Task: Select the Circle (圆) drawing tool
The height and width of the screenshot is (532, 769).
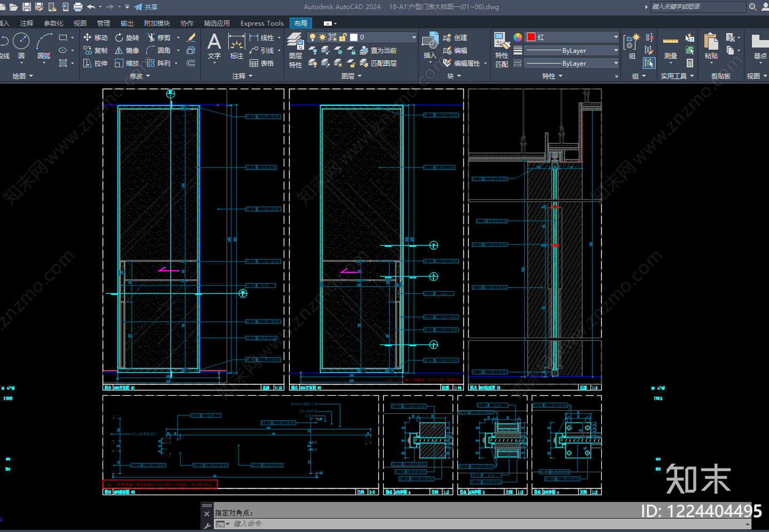Action: pyautogui.click(x=21, y=45)
